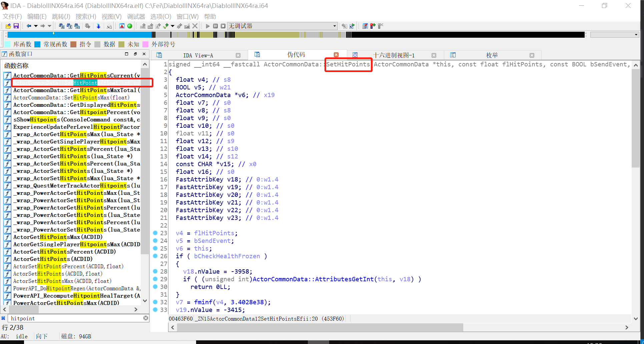This screenshot has width=644, height=344.
Task: Click the last toolbar icon with the X
Action: (381, 26)
